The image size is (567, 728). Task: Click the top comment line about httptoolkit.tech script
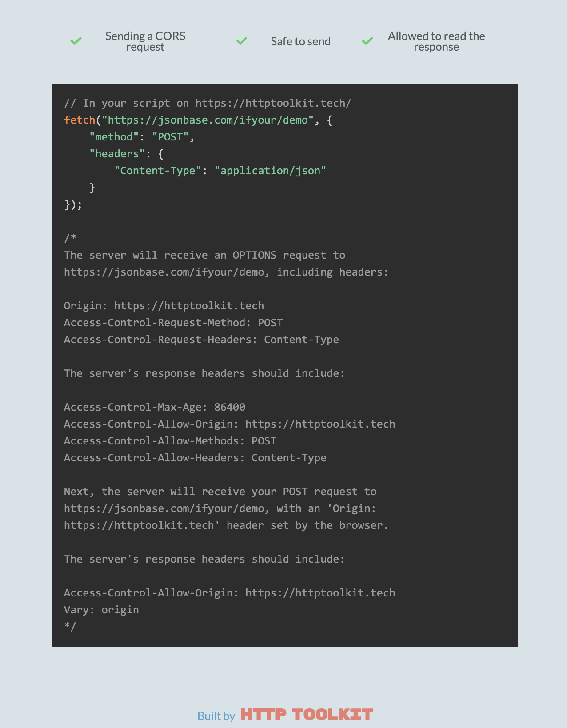208,103
